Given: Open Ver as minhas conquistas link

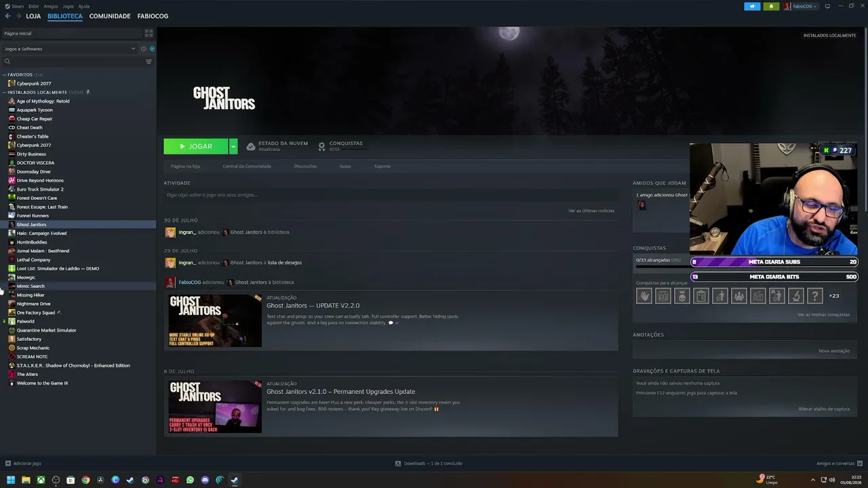Looking at the screenshot, I should pos(823,314).
